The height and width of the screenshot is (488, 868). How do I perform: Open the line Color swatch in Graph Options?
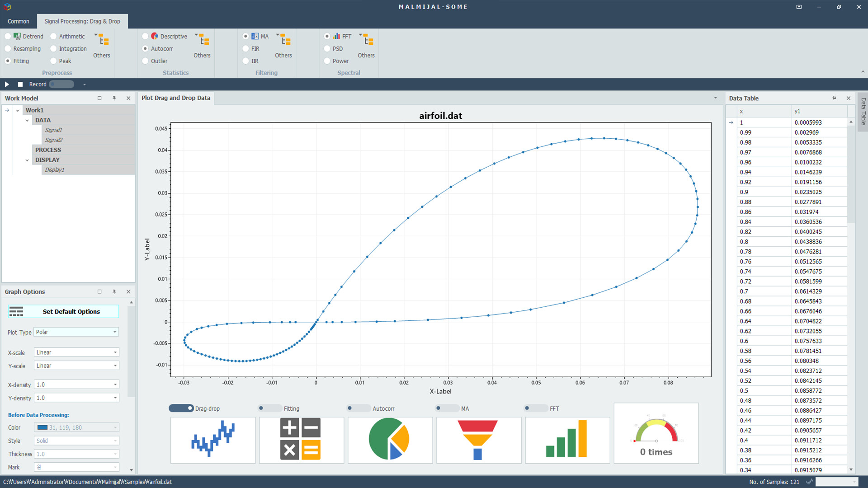point(76,427)
